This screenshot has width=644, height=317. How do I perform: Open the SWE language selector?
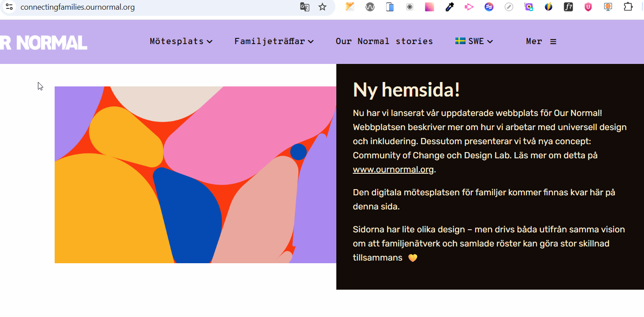point(474,41)
